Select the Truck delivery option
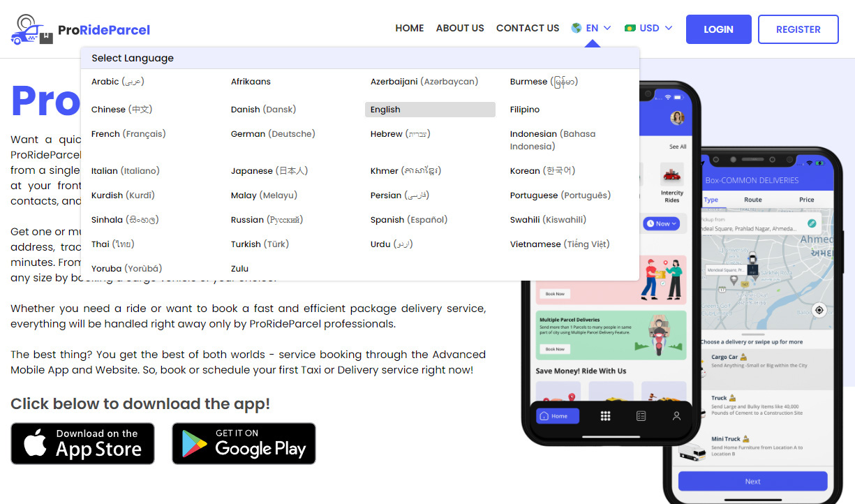Image resolution: width=855 pixels, height=504 pixels. pyautogui.click(x=766, y=405)
